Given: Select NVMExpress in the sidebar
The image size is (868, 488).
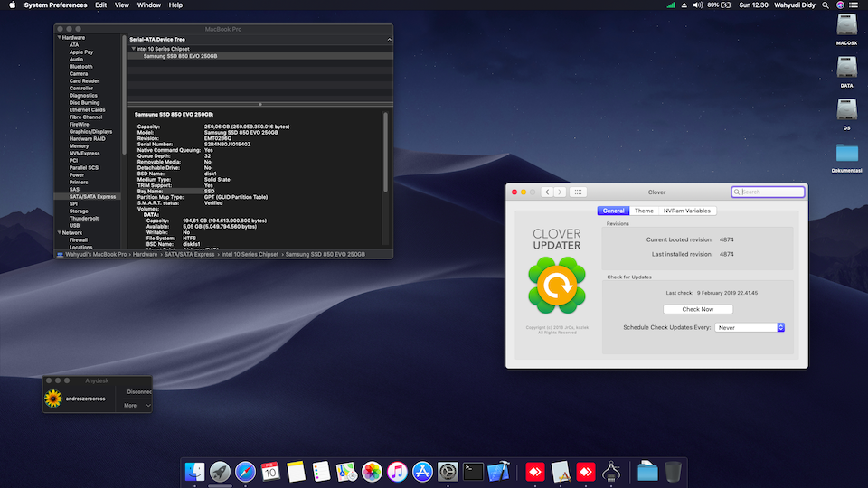Looking at the screenshot, I should 84,154.
